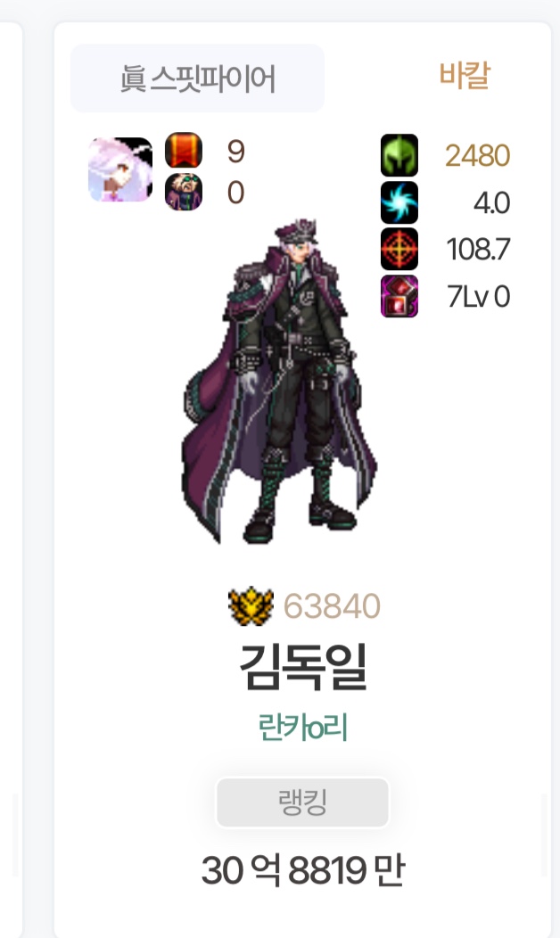The image size is (560, 938).
Task: Click the damage total 30 억 8819 만
Action: point(303,870)
